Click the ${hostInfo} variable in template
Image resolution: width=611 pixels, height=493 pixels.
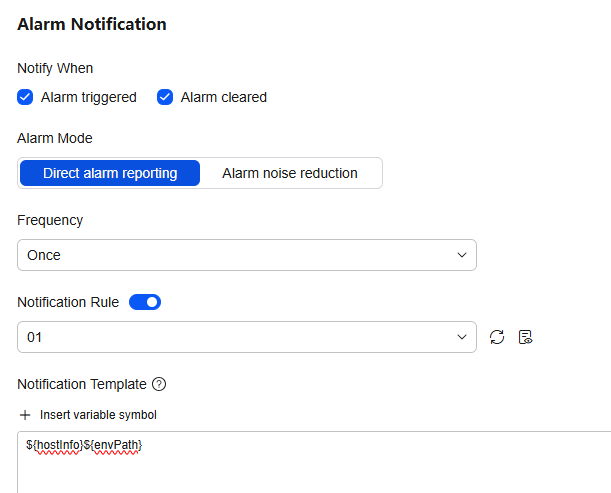click(x=54, y=445)
